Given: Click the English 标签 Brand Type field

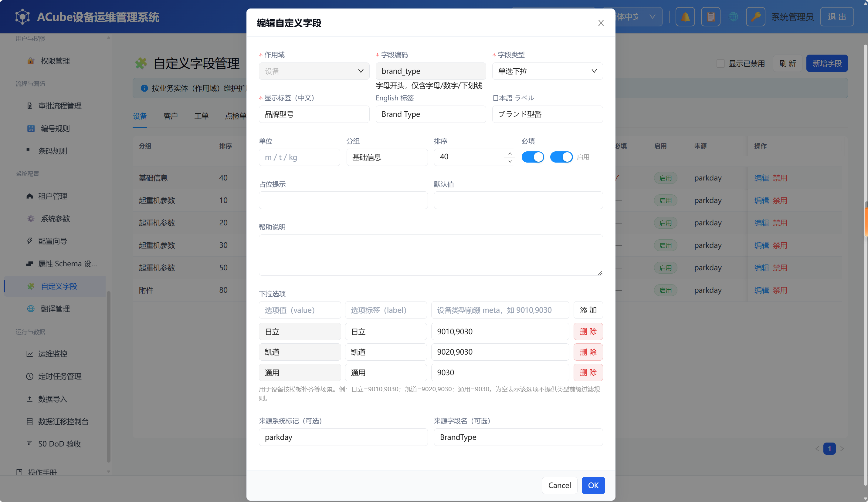Looking at the screenshot, I should (431, 114).
